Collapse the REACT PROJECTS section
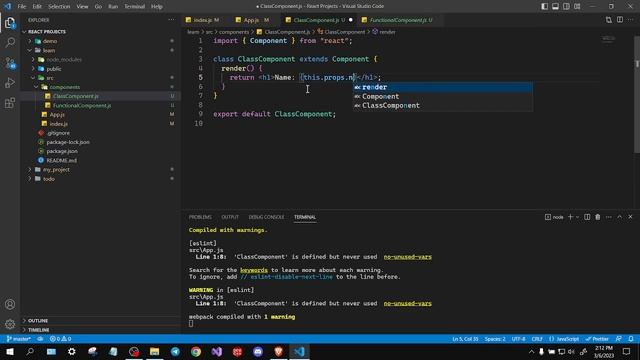Screen dimensions: 640x360 pos(100,31)
